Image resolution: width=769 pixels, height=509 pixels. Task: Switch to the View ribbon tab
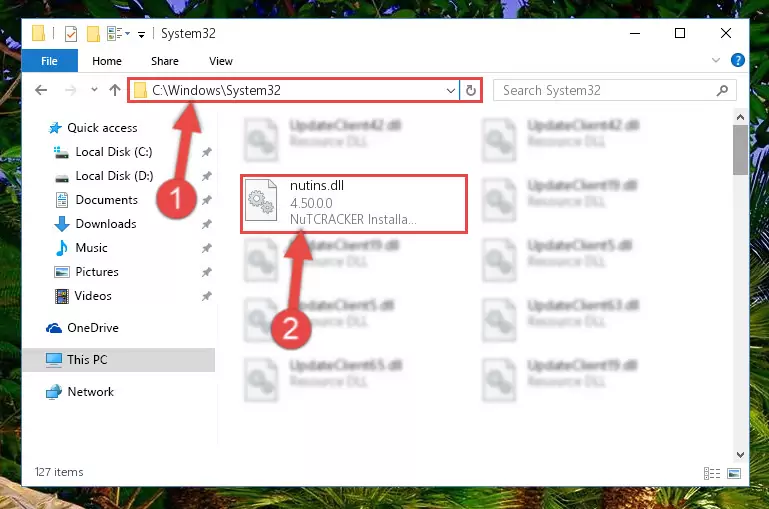[221, 61]
